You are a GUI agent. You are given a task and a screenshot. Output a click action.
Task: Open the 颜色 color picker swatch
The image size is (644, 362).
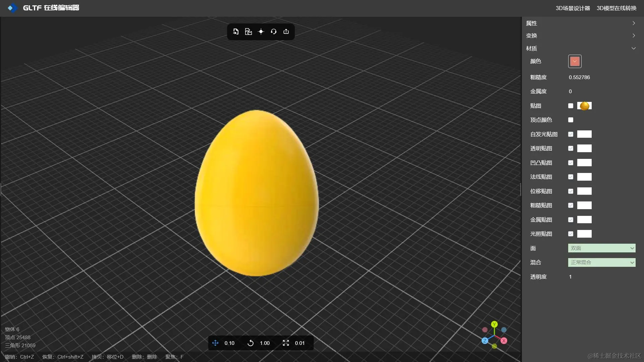click(x=575, y=61)
